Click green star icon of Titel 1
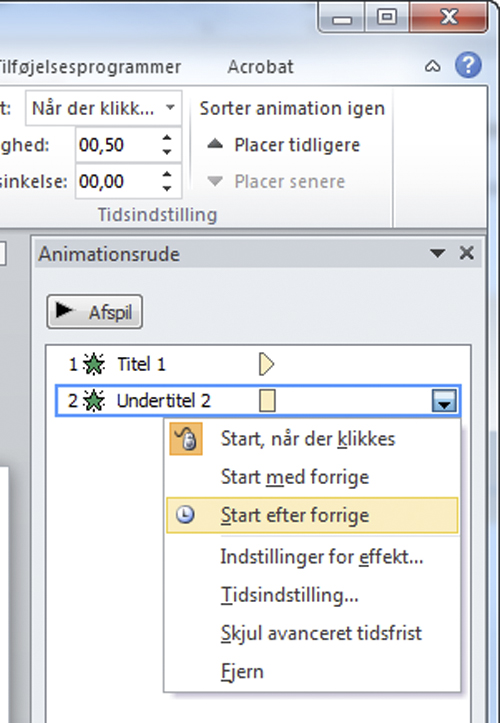The height and width of the screenshot is (723, 500). tap(94, 364)
